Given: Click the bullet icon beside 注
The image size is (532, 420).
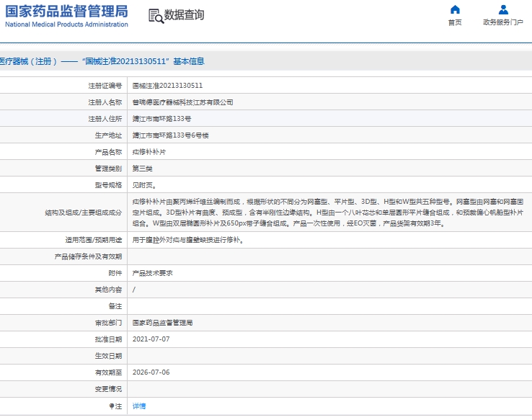Looking at the screenshot, I should coord(112,406).
